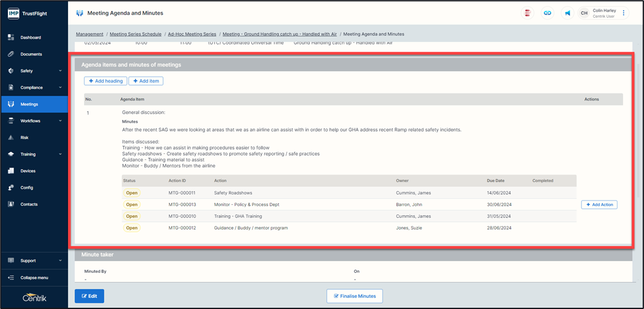Open the user options three-dot menu
This screenshot has width=644, height=309.
pos(624,13)
